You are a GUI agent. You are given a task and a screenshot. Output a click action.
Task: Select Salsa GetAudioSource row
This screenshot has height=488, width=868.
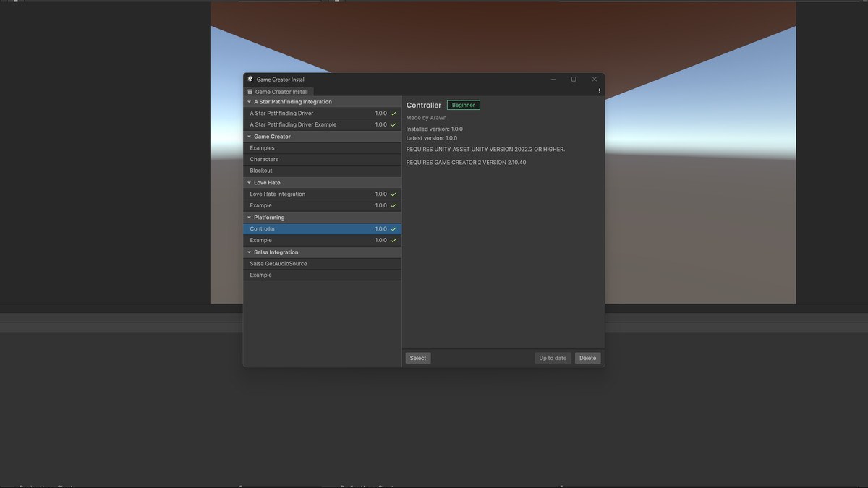click(323, 264)
